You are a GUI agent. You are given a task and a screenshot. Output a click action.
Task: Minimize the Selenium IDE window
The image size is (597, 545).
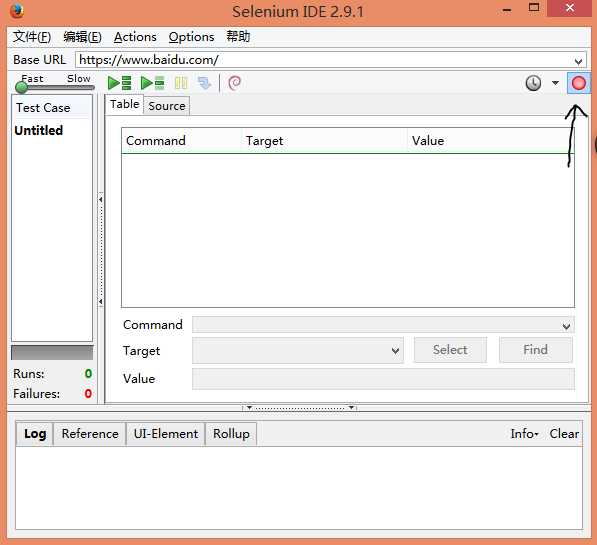pos(507,10)
